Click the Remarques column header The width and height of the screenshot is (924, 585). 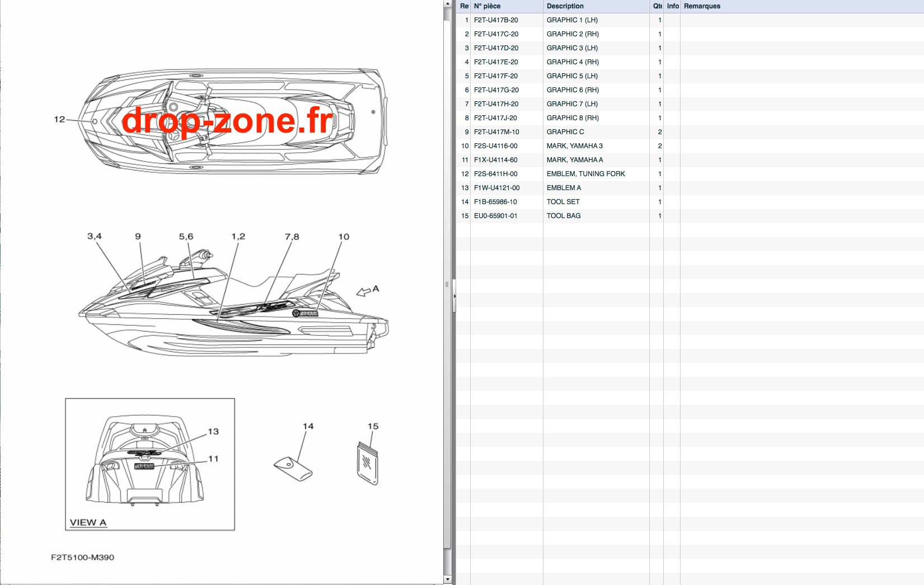click(801, 6)
